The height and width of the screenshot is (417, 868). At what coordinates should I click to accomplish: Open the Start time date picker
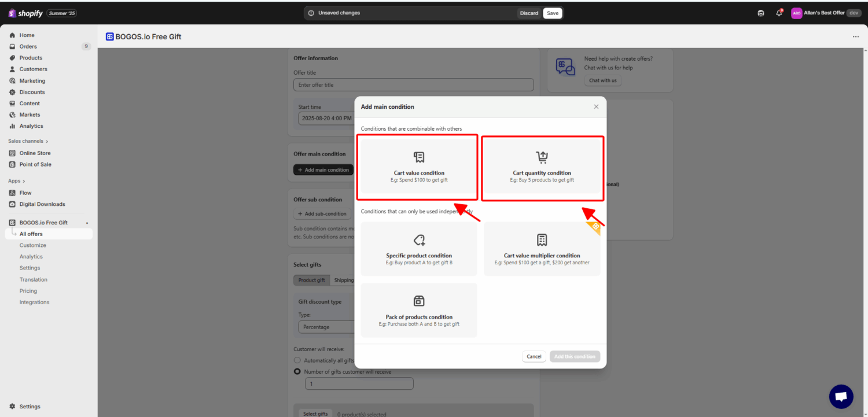(326, 118)
